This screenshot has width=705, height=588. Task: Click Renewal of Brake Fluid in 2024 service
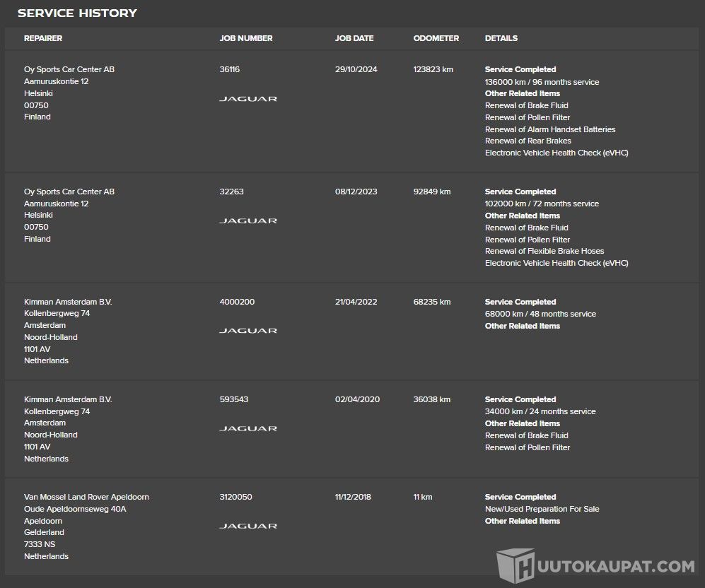pos(527,105)
